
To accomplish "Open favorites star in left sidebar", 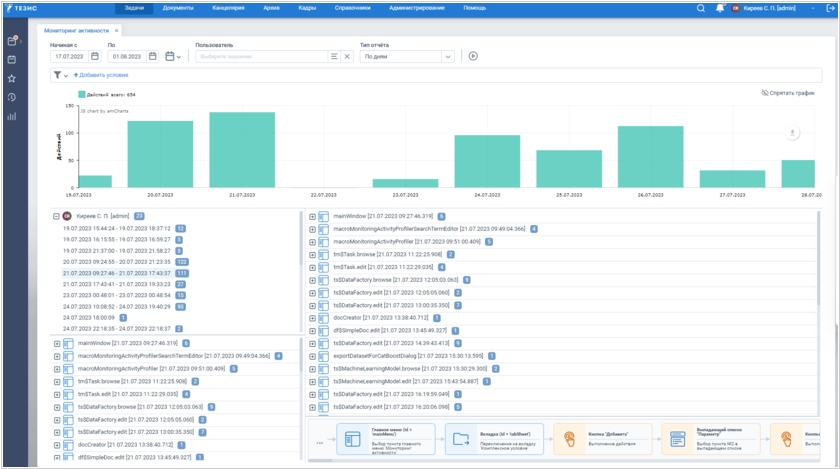I will pyautogui.click(x=12, y=78).
